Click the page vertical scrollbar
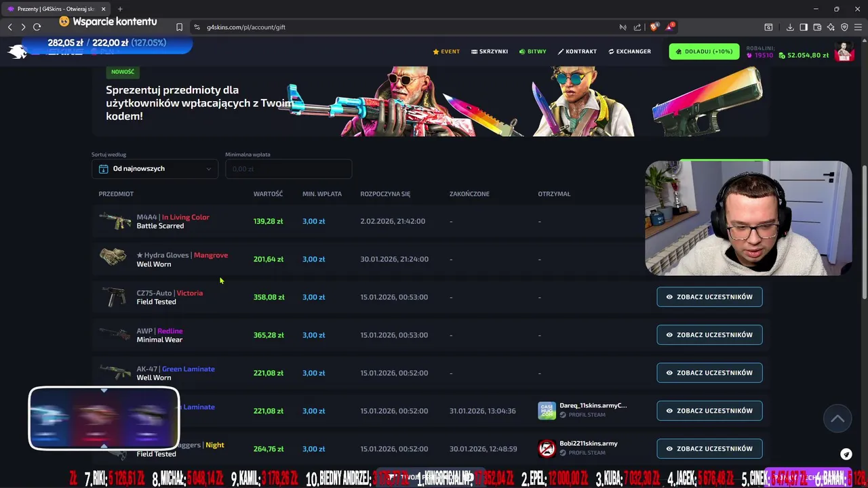 [864, 230]
